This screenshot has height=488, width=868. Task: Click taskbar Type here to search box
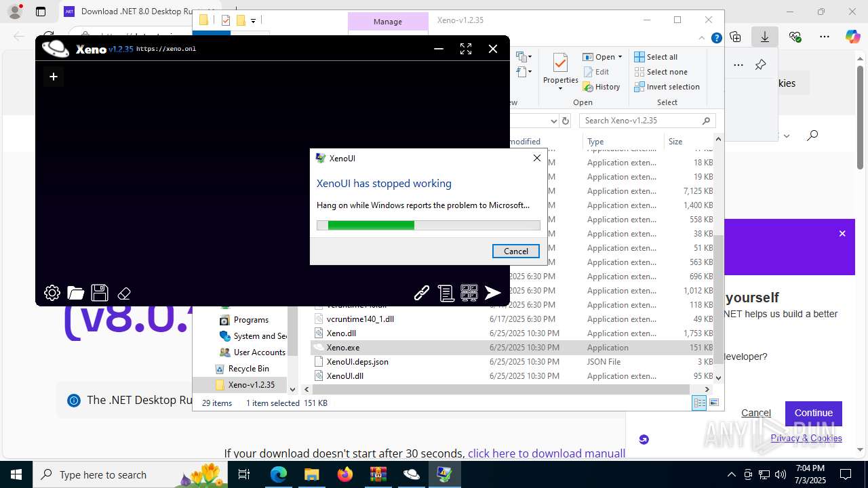[129, 474]
